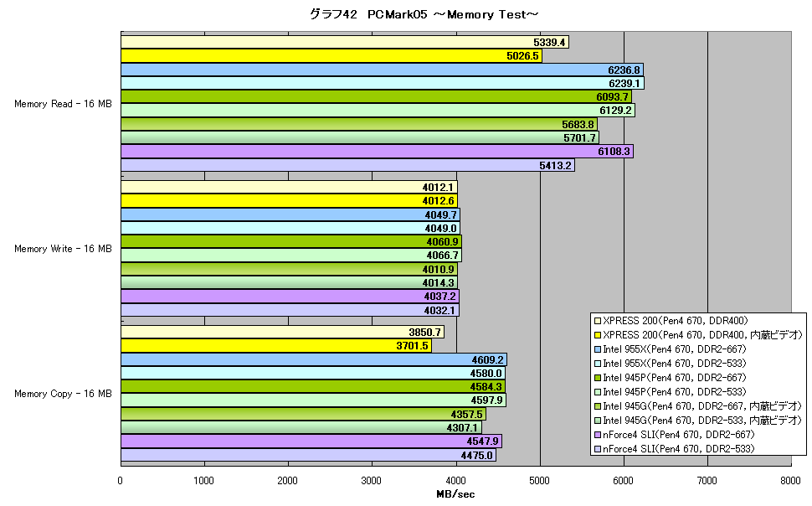Click the Memory Read bar labeled 5339.4
The image size is (812, 506).
click(x=345, y=42)
